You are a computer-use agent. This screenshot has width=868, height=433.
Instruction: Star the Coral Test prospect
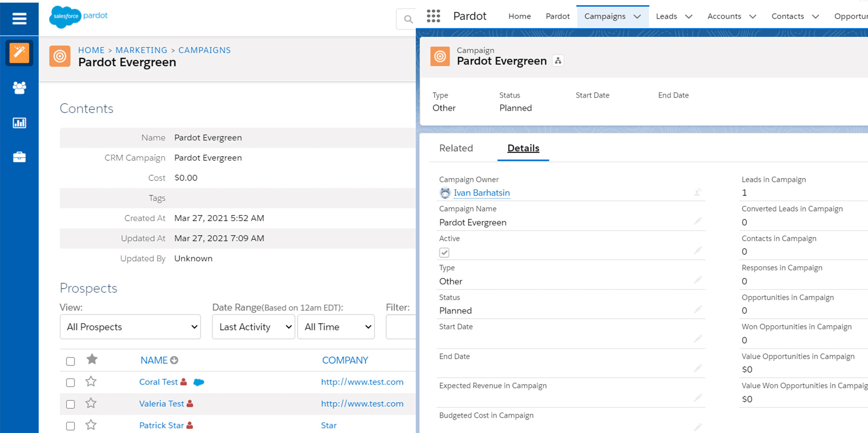[91, 382]
